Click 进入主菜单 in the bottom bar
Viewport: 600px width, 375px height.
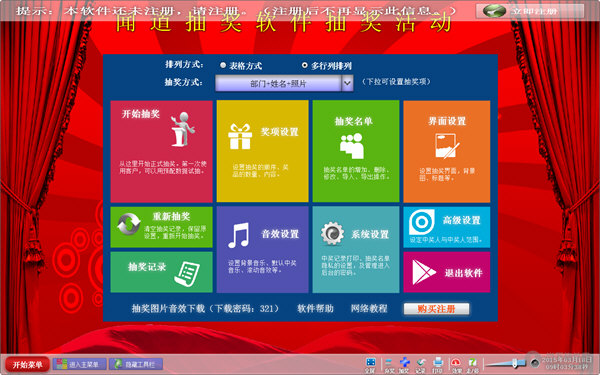pos(80,364)
